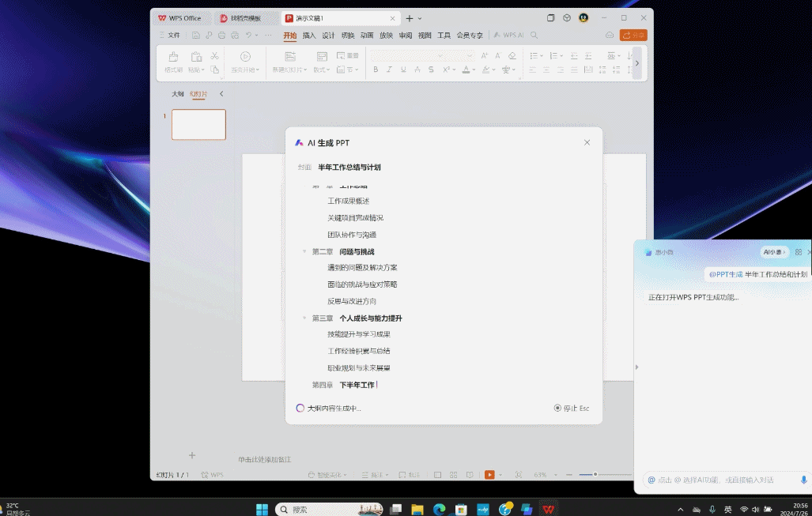Screen dimensions: 812x516
Task: Open the AI小惠 assistant selector
Action: [774, 252]
